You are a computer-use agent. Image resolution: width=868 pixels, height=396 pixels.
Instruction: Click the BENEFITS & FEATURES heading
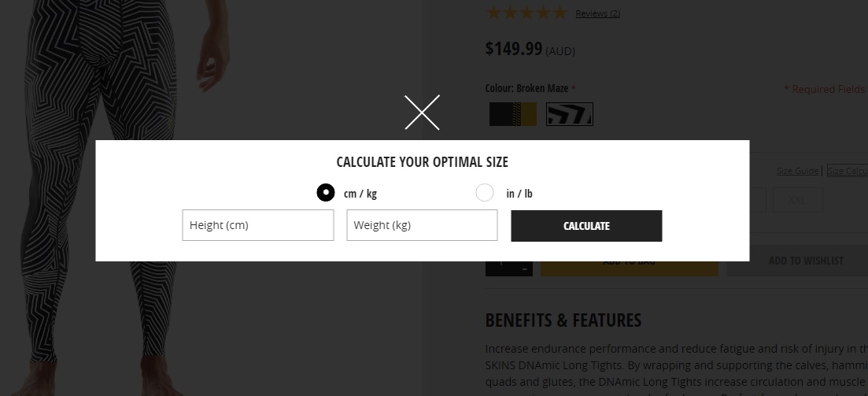(563, 320)
